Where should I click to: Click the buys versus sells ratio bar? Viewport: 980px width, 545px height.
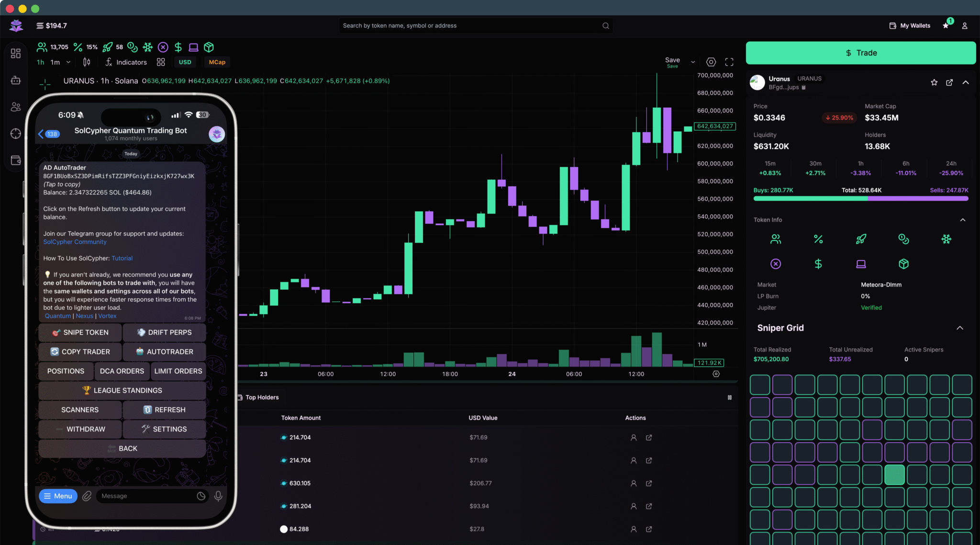[860, 198]
